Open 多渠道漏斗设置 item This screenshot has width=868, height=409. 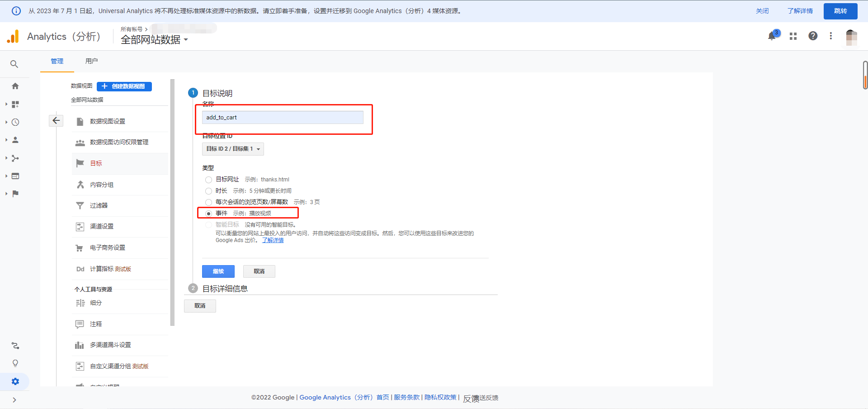click(x=110, y=345)
